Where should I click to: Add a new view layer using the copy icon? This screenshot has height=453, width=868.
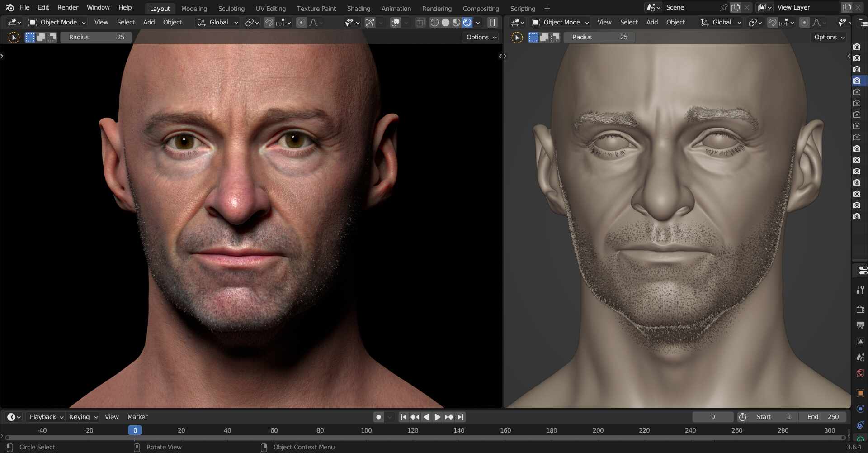[846, 7]
